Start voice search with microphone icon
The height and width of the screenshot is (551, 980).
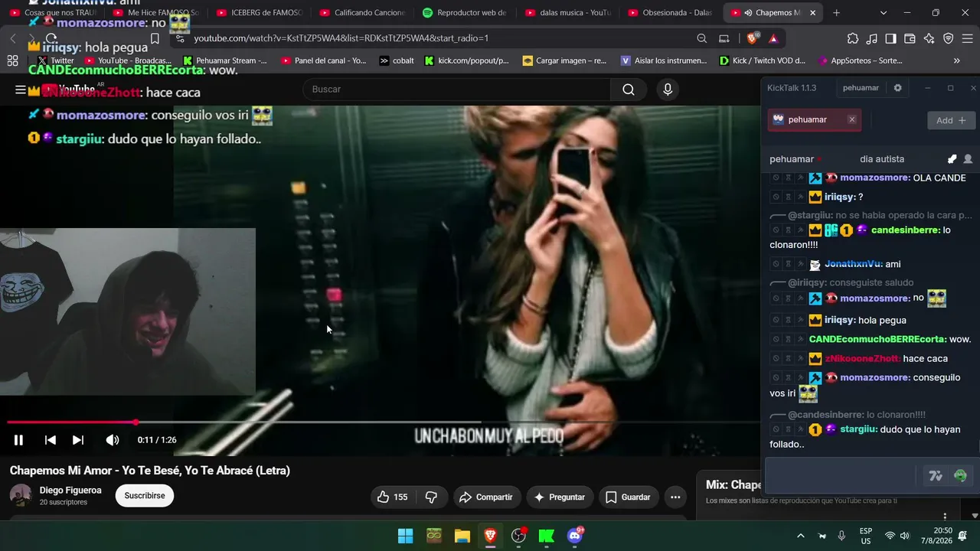(668, 90)
